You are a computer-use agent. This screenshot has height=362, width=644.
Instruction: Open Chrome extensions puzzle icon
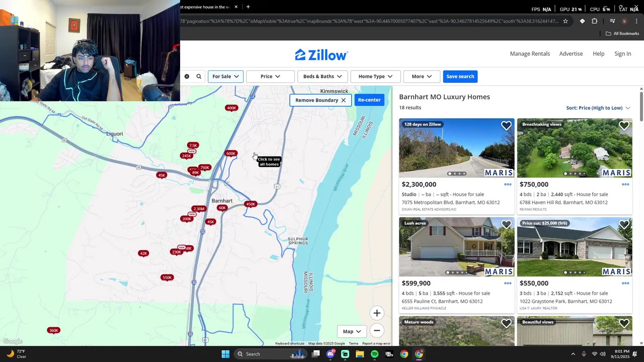point(595,21)
